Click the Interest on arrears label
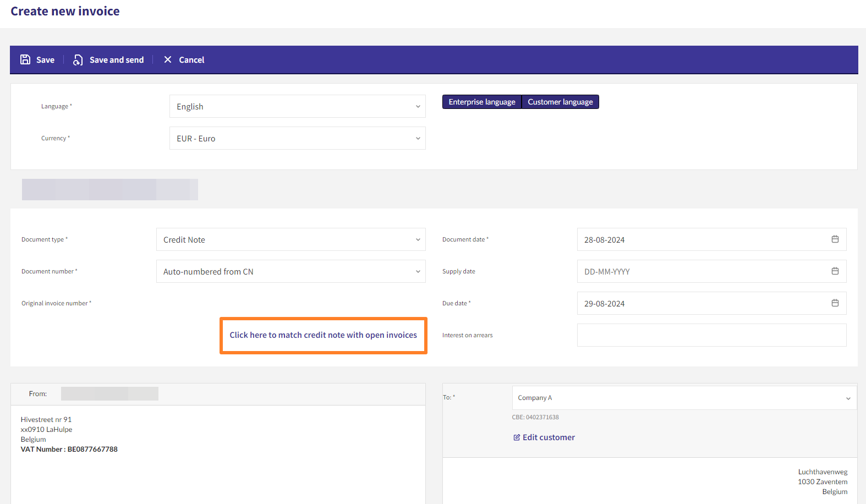The image size is (866, 504). click(x=468, y=335)
